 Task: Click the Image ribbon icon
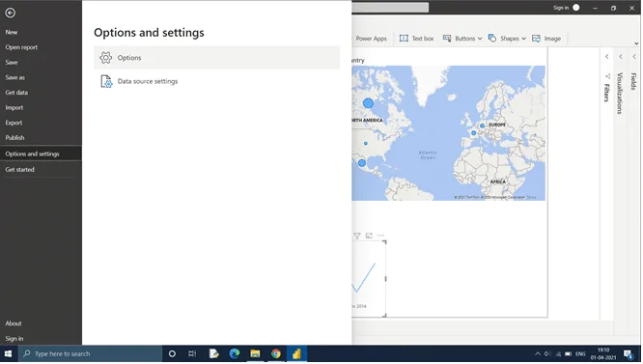click(x=537, y=39)
